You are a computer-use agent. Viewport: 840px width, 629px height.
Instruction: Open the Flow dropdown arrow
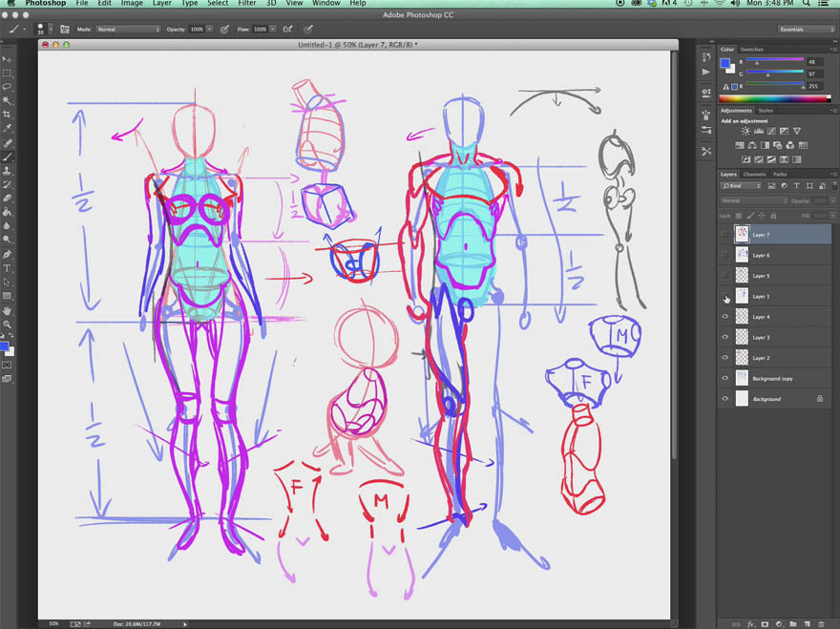point(273,30)
